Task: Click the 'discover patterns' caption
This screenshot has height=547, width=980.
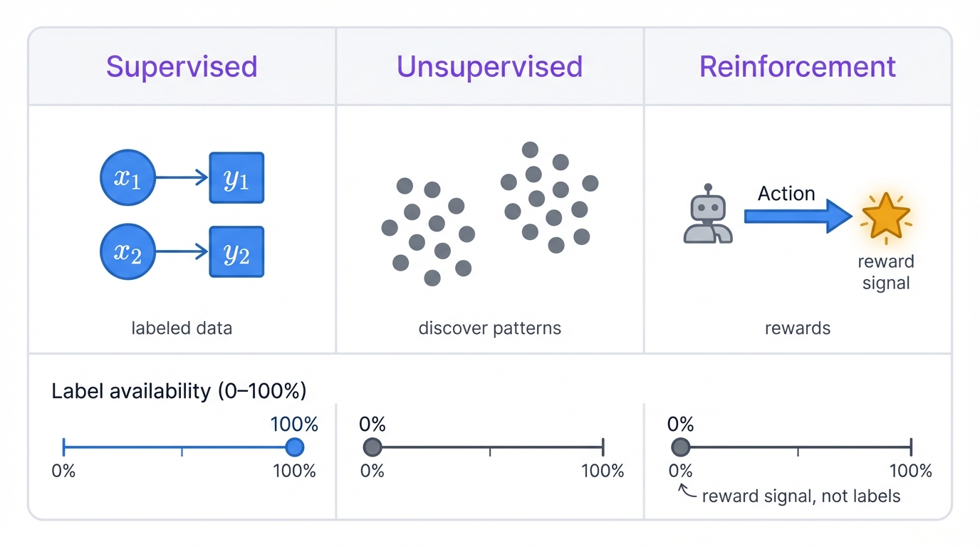Action: click(x=490, y=328)
